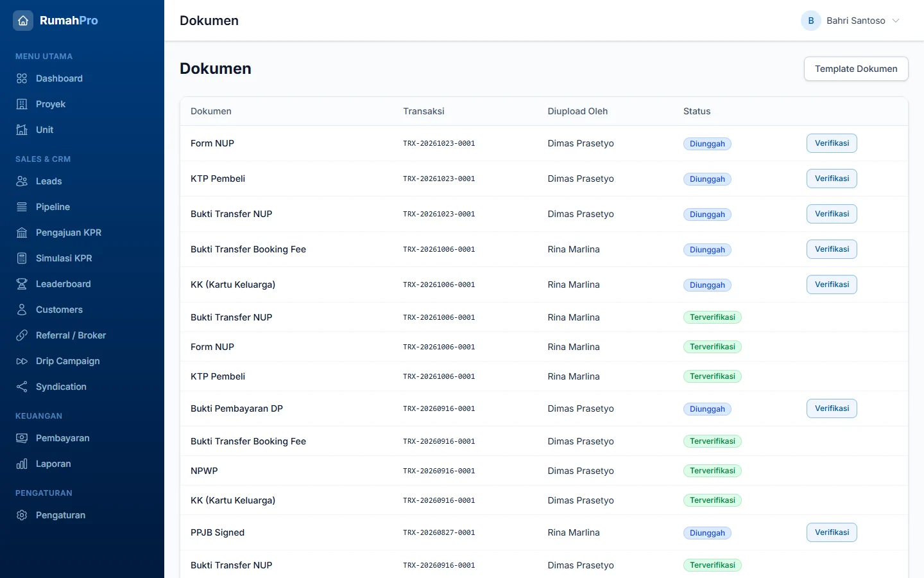Open Syndication menu item
924x578 pixels.
click(x=82, y=387)
